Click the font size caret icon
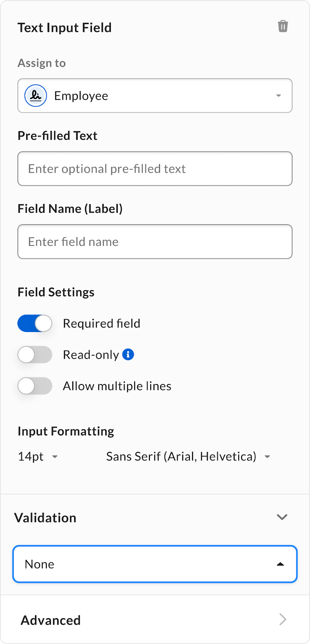Image resolution: width=310 pixels, height=644 pixels. [x=55, y=457]
